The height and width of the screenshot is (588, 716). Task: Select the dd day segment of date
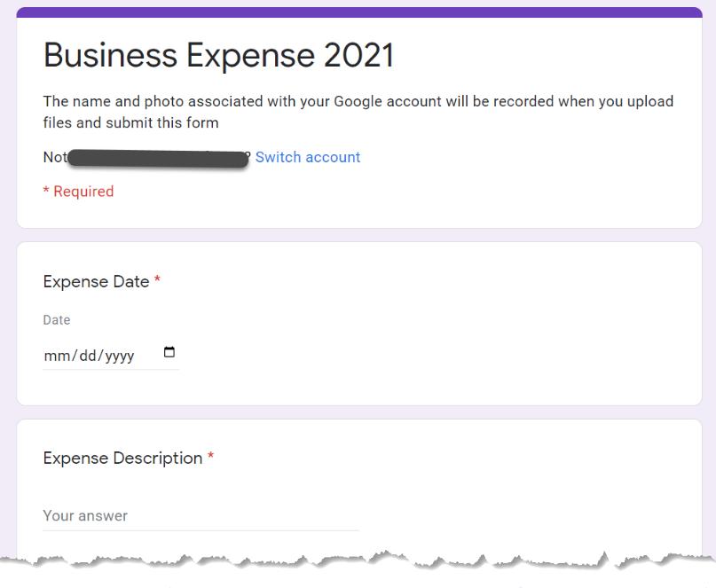pyautogui.click(x=87, y=356)
